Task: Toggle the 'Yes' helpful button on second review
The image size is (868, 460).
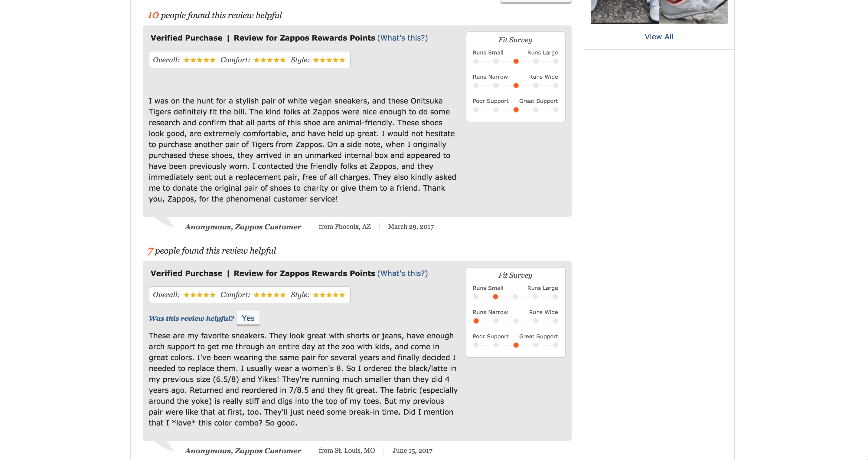Action: click(247, 318)
